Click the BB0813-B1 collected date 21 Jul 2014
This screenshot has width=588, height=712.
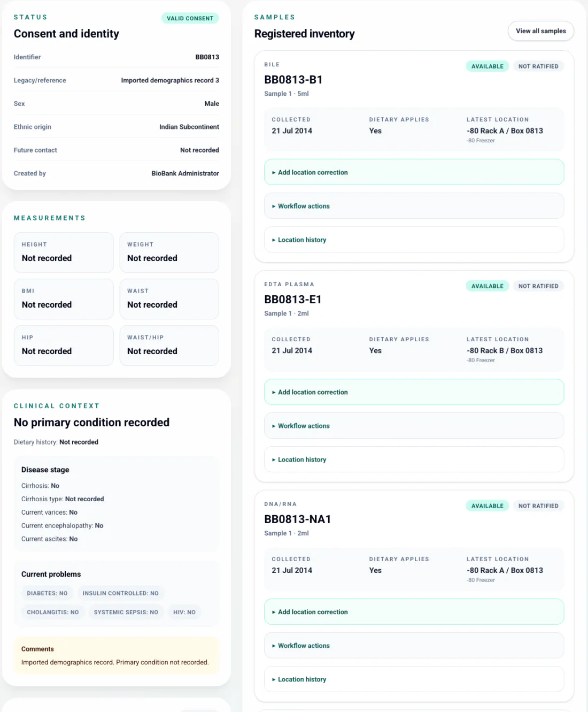click(292, 131)
